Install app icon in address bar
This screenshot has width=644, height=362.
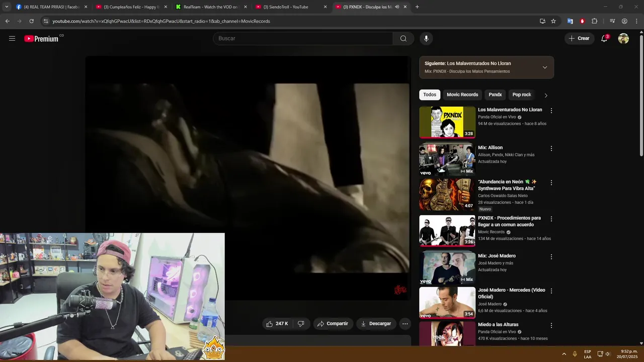542,21
